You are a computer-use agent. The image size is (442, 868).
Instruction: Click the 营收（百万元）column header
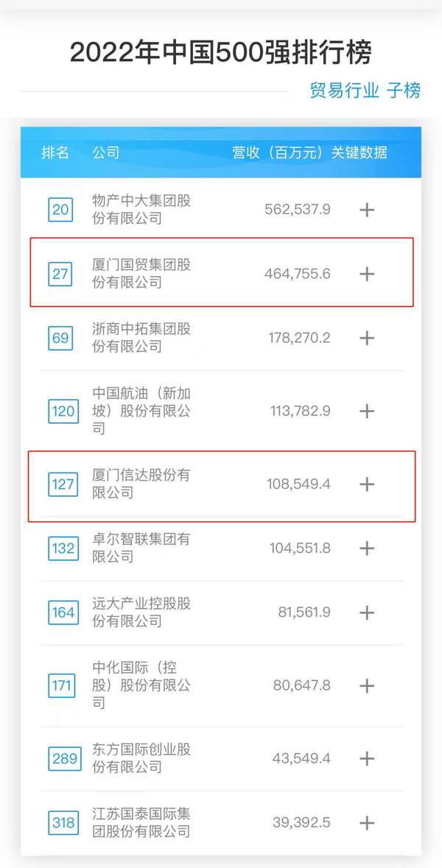click(x=278, y=153)
